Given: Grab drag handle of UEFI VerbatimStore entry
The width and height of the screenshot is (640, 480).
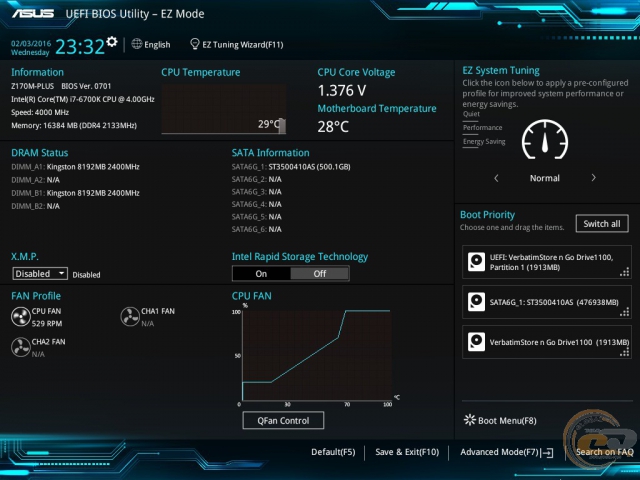Looking at the screenshot, I should point(624,272).
